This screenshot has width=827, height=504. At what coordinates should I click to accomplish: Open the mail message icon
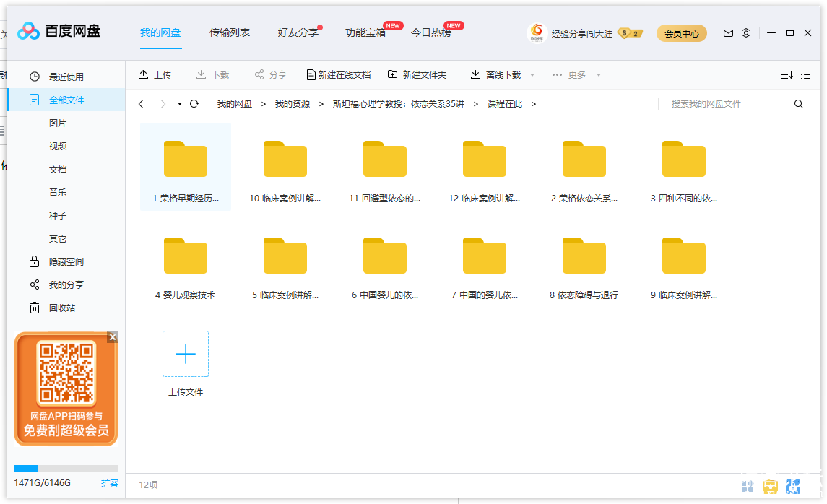(x=728, y=33)
